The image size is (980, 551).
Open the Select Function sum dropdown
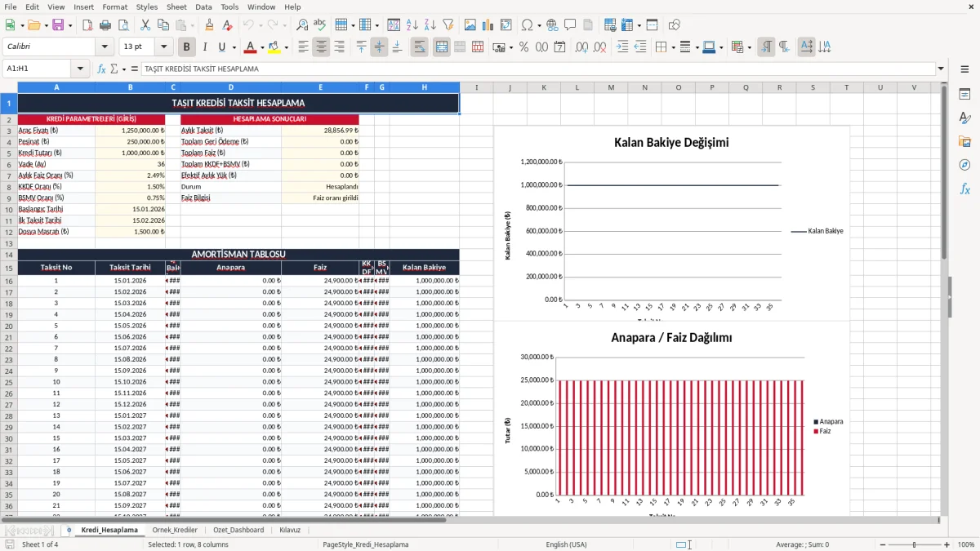(123, 69)
